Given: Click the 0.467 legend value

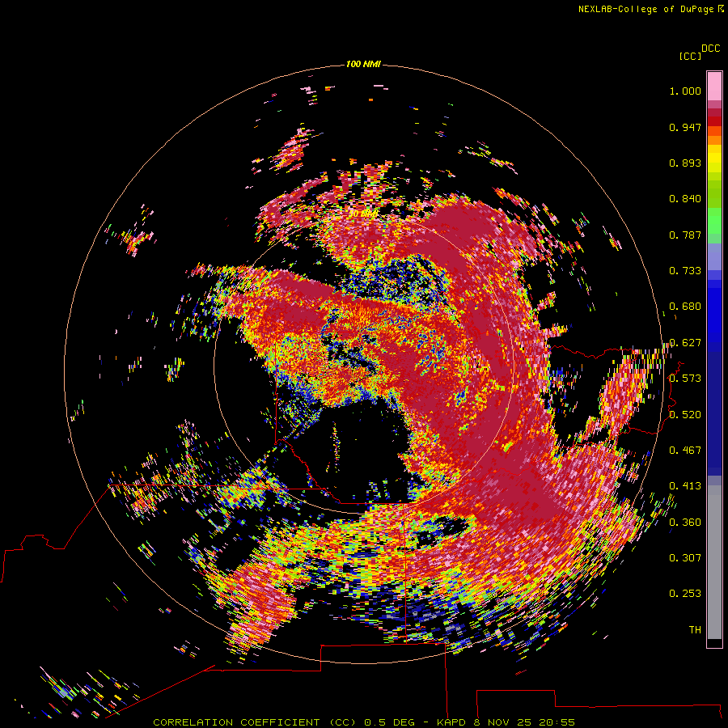Looking at the screenshot, I should pos(685,451).
